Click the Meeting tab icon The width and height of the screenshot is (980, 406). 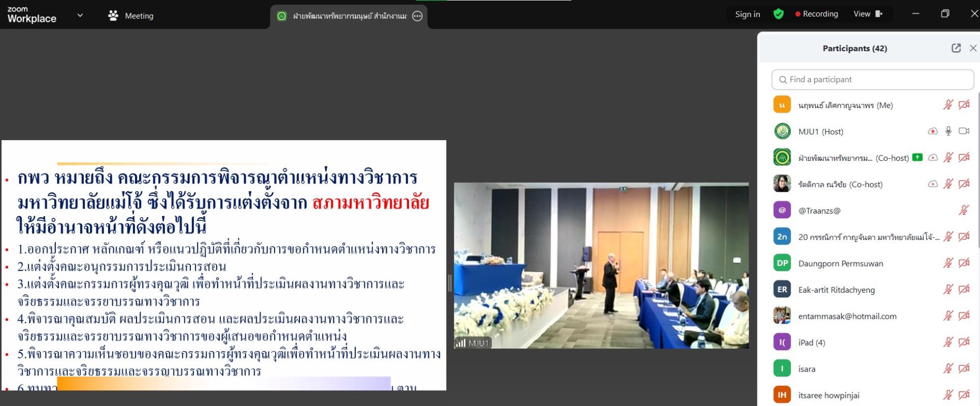point(113,16)
